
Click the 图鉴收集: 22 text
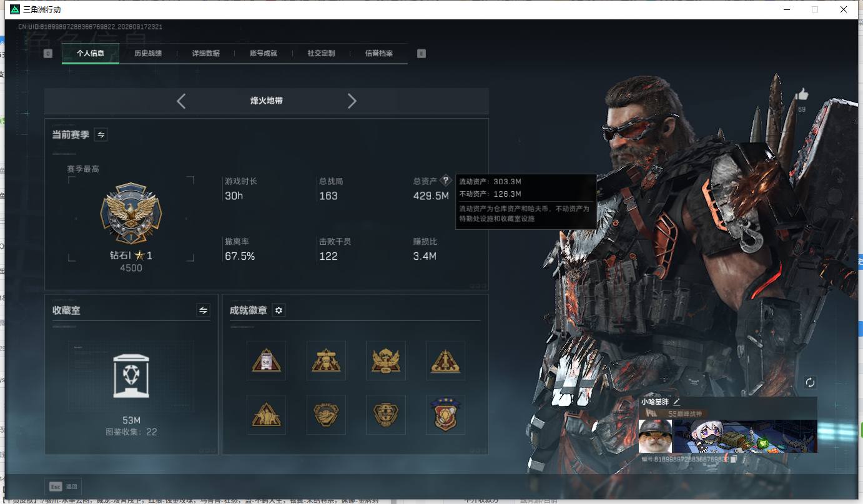tap(131, 432)
